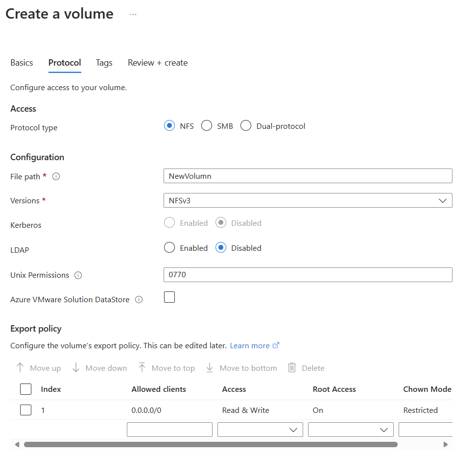The height and width of the screenshot is (456, 476).
Task: Select SMB protocol type
Action: point(207,125)
